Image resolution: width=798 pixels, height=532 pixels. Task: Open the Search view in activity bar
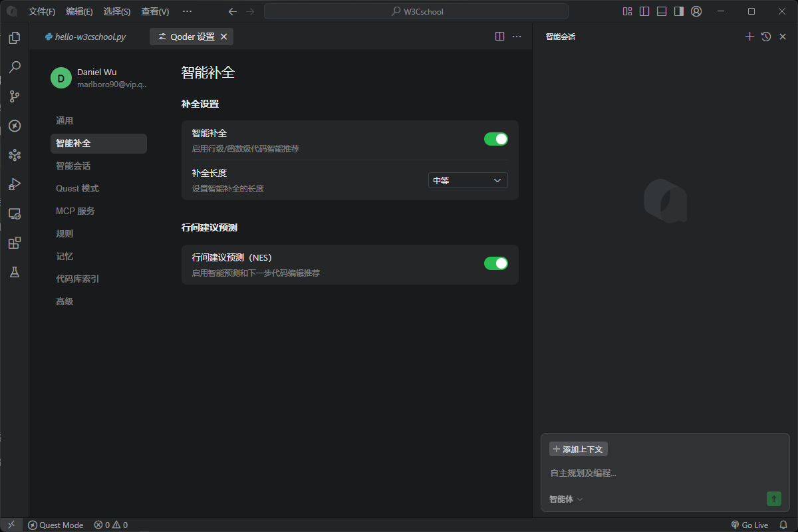[x=14, y=67]
